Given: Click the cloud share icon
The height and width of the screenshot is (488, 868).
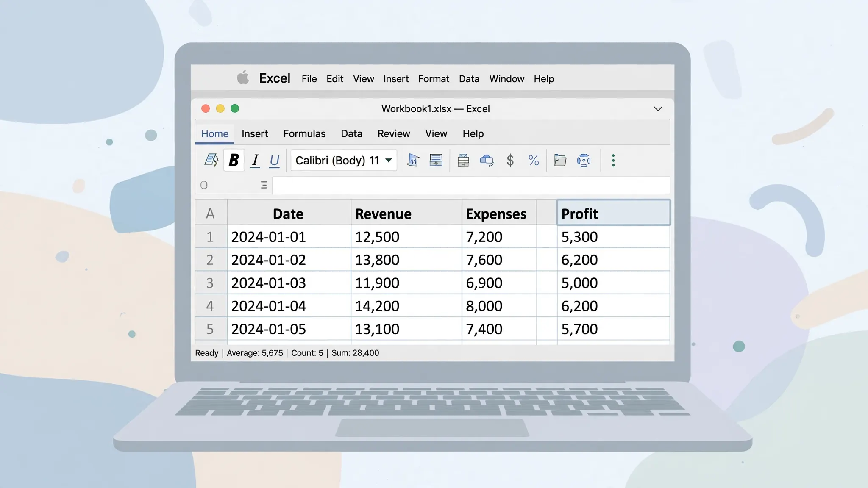Looking at the screenshot, I should point(487,160).
